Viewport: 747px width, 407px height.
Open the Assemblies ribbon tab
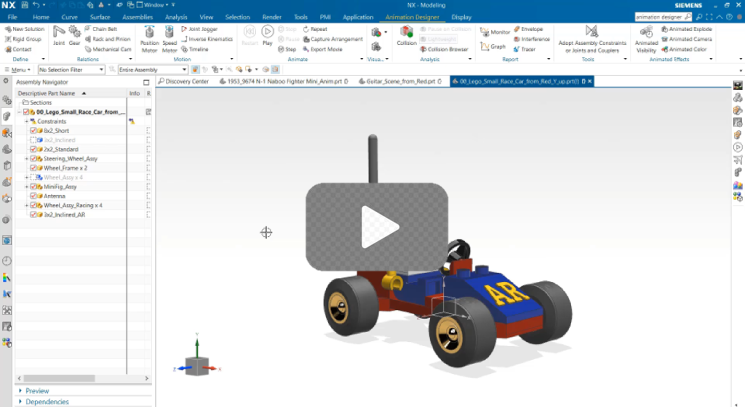pos(137,17)
